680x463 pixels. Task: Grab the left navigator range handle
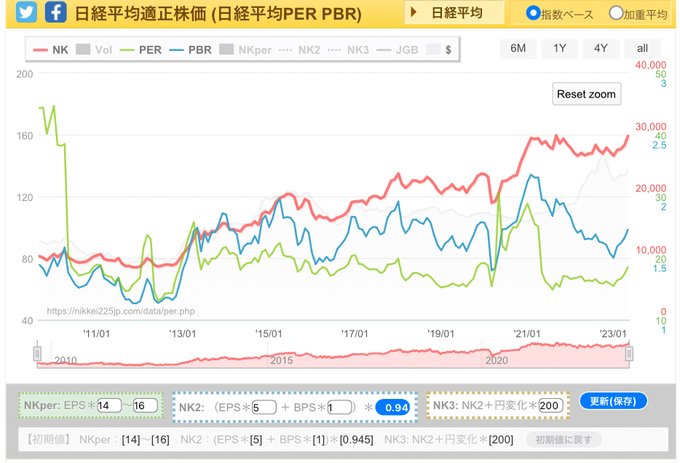37,354
